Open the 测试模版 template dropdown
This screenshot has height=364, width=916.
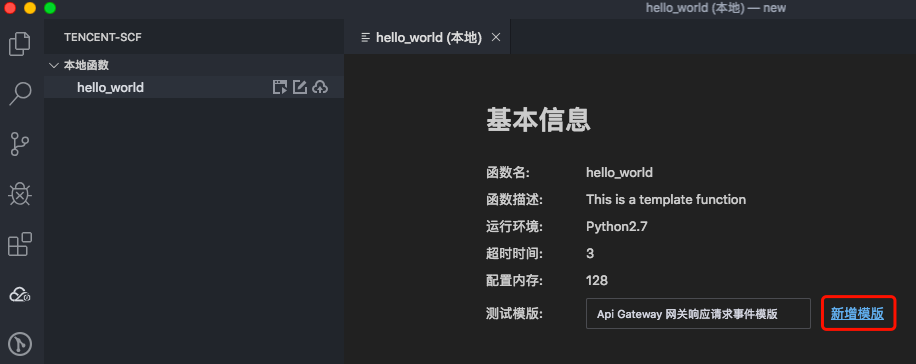[698, 314]
